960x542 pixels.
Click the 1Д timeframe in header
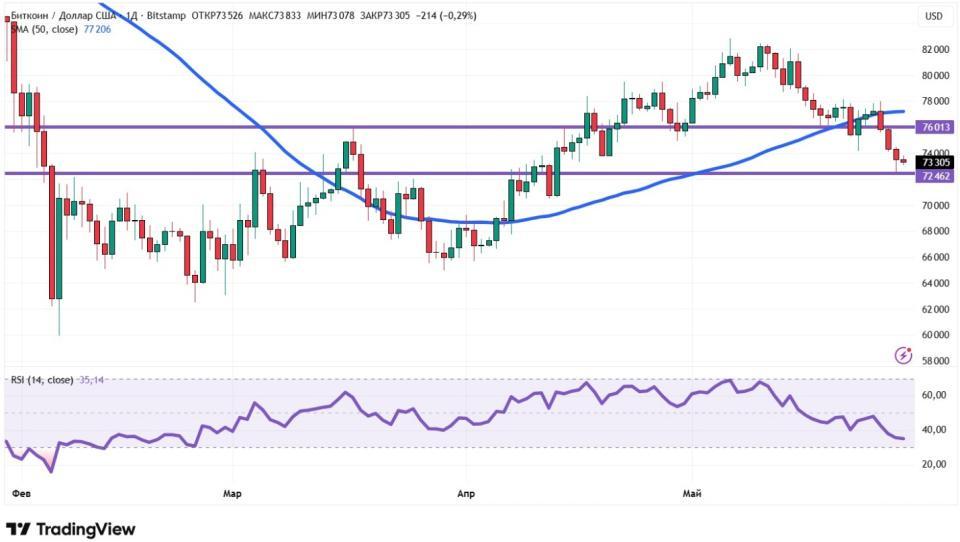(x=132, y=15)
